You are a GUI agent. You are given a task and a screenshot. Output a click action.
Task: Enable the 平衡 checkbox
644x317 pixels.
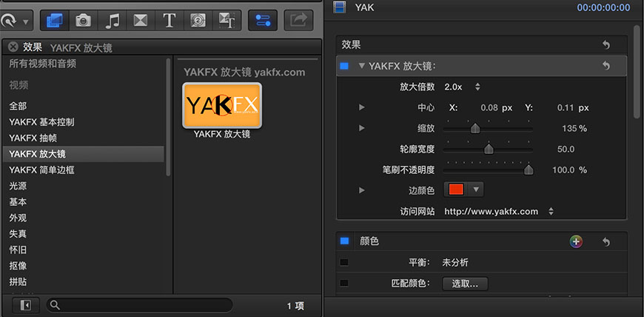(344, 262)
